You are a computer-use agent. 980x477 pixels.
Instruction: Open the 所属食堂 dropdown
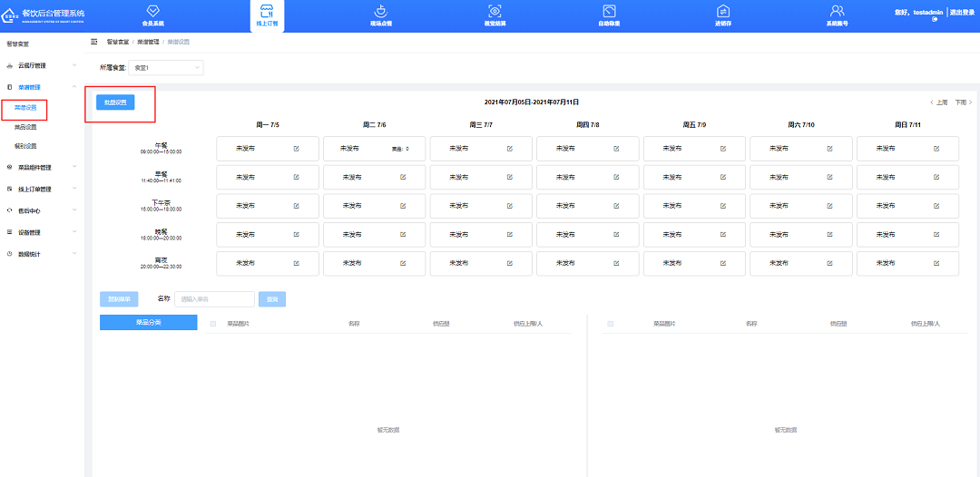(x=166, y=67)
